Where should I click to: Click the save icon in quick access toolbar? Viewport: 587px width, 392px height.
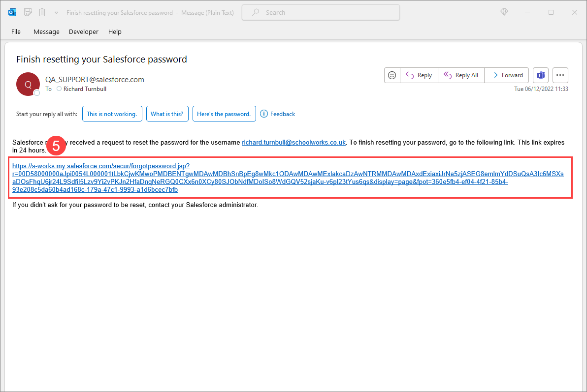[x=28, y=12]
